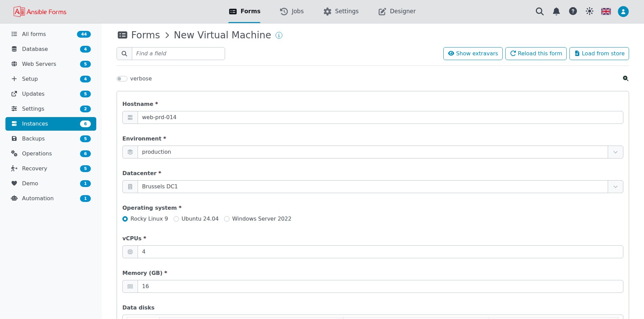
Task: Click the Hostname input web-prd-014
Action: pyautogui.click(x=380, y=117)
